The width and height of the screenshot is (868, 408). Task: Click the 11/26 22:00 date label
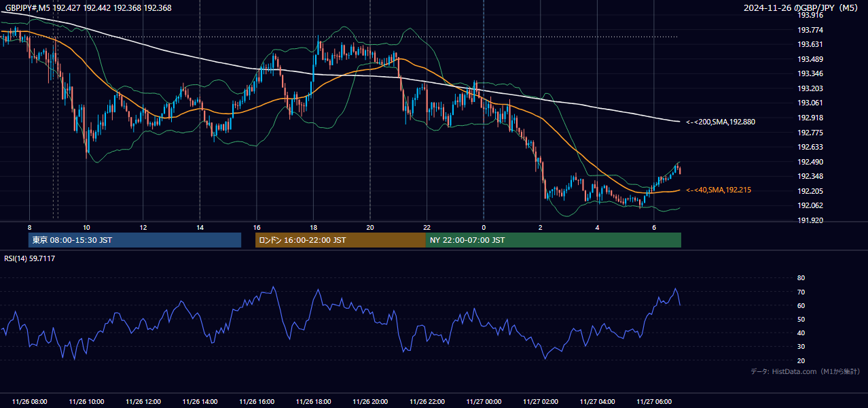pos(427,402)
